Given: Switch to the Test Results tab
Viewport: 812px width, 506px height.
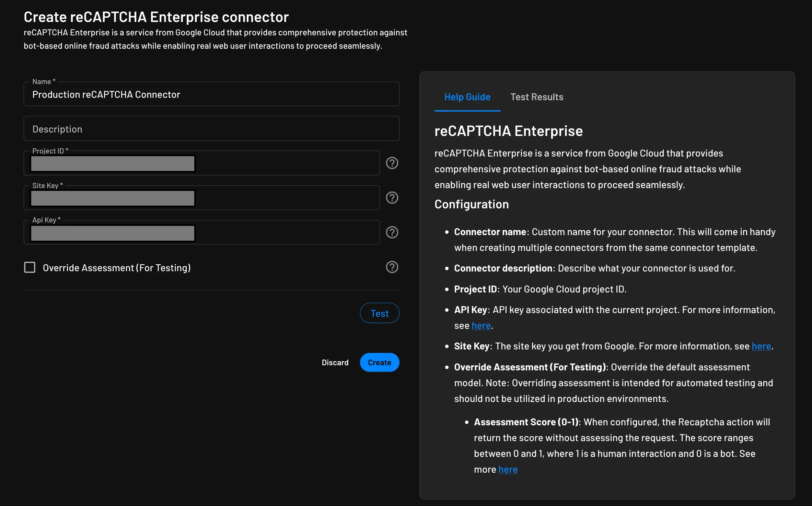Looking at the screenshot, I should coord(537,97).
